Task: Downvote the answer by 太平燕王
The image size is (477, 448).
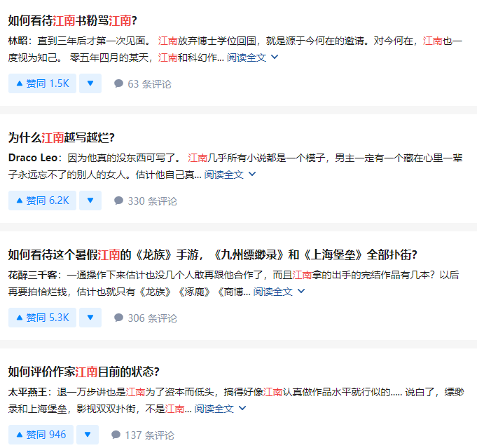Action: click(x=88, y=434)
